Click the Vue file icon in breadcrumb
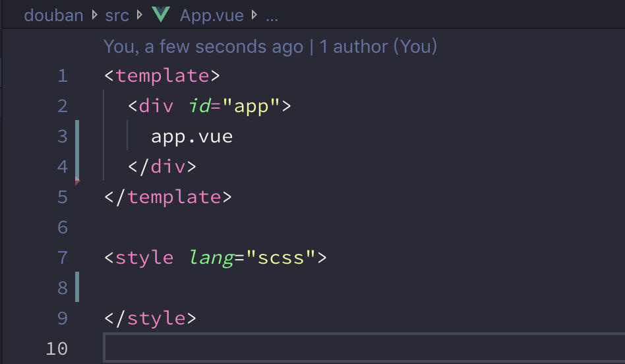Viewport: 625px width, 364px height. (x=161, y=15)
